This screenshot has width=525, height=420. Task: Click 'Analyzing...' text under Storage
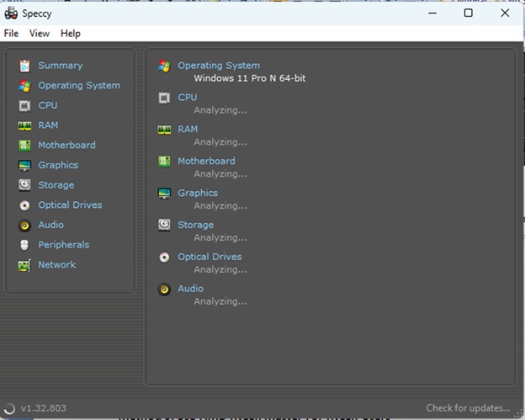point(220,237)
